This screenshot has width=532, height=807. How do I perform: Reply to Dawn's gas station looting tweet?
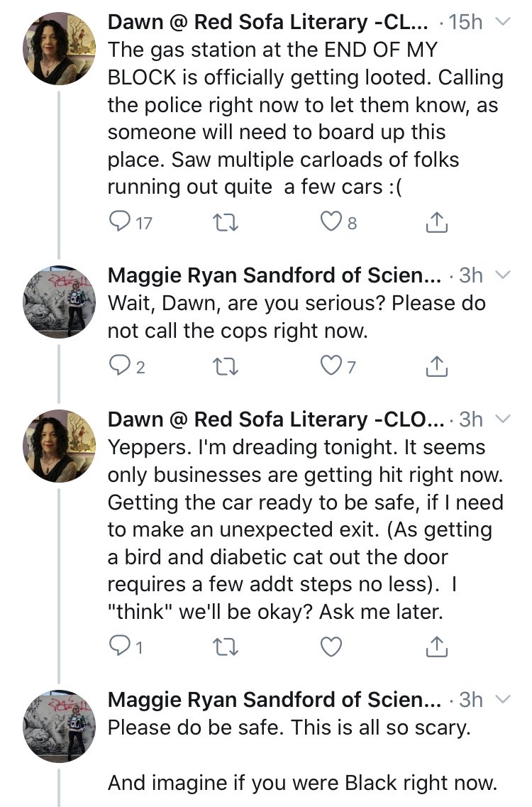coord(118,224)
